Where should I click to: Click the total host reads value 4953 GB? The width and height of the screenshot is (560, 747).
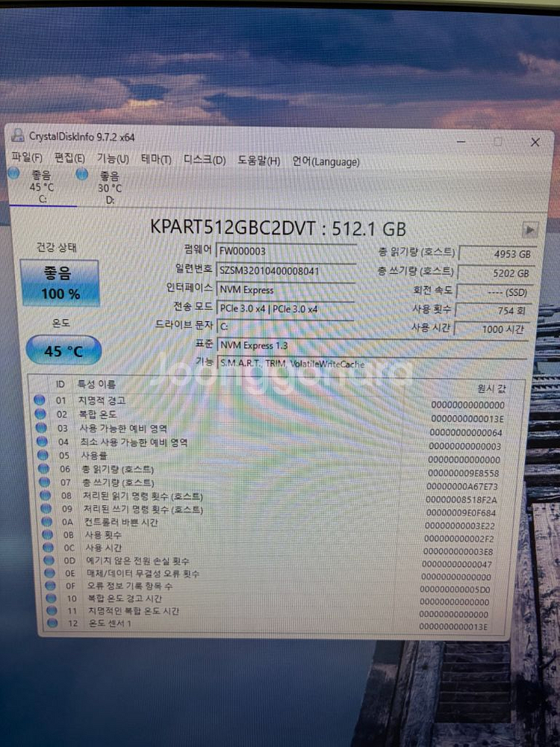pyautogui.click(x=497, y=254)
